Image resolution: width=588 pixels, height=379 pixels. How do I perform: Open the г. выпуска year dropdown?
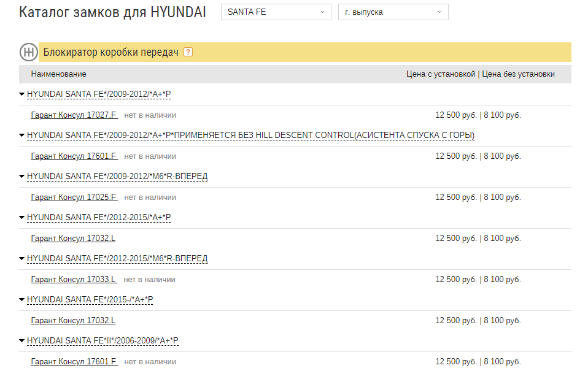point(393,12)
